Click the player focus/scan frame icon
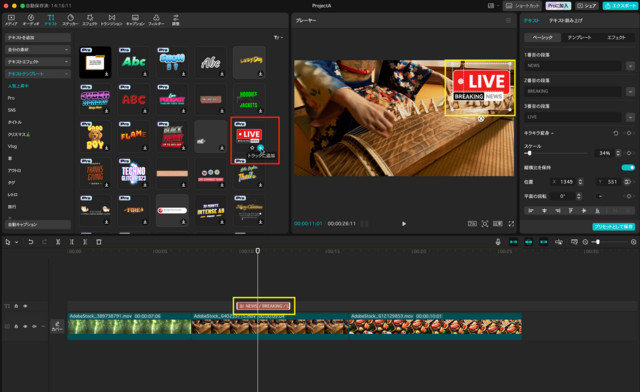Image resolution: width=640 pixels, height=392 pixels. [x=484, y=224]
